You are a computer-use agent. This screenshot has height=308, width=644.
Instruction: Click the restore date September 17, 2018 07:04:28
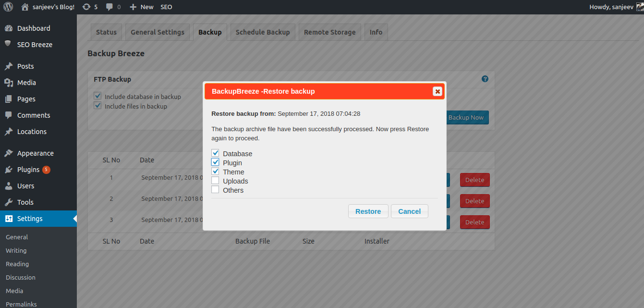pyautogui.click(x=319, y=114)
